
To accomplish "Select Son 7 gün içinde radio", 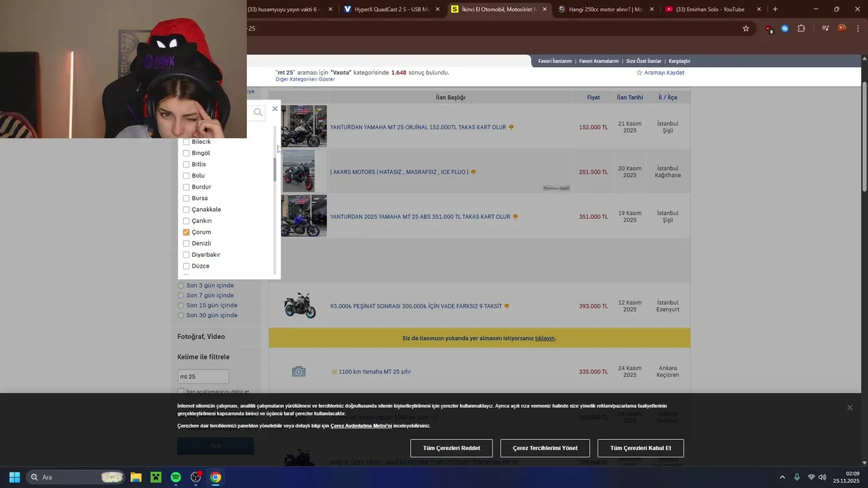I will [x=181, y=296].
